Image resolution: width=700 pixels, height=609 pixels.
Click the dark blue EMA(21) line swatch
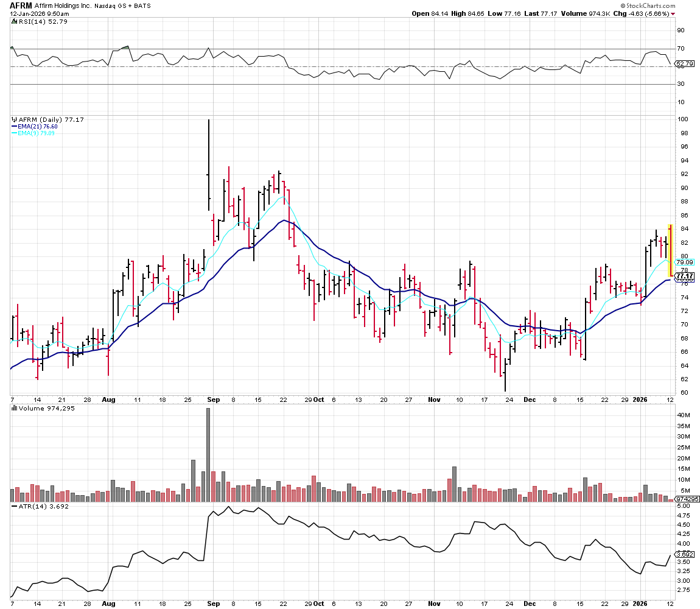click(x=14, y=127)
